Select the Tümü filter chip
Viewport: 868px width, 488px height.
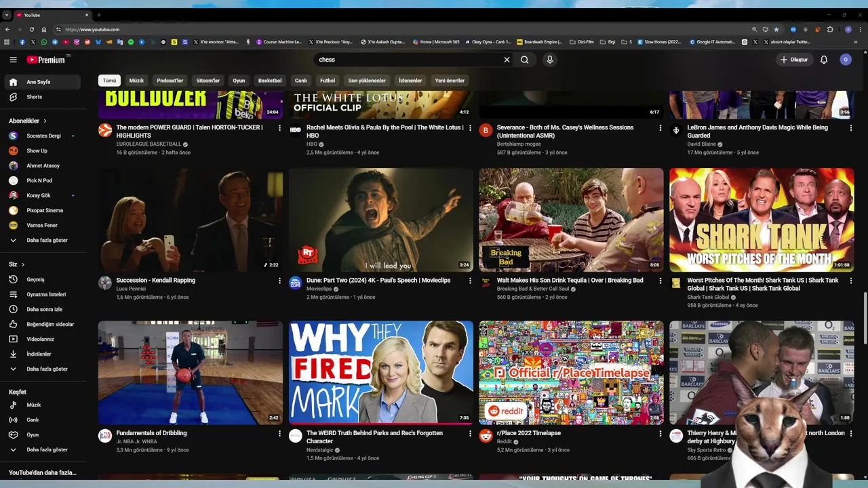(x=109, y=81)
